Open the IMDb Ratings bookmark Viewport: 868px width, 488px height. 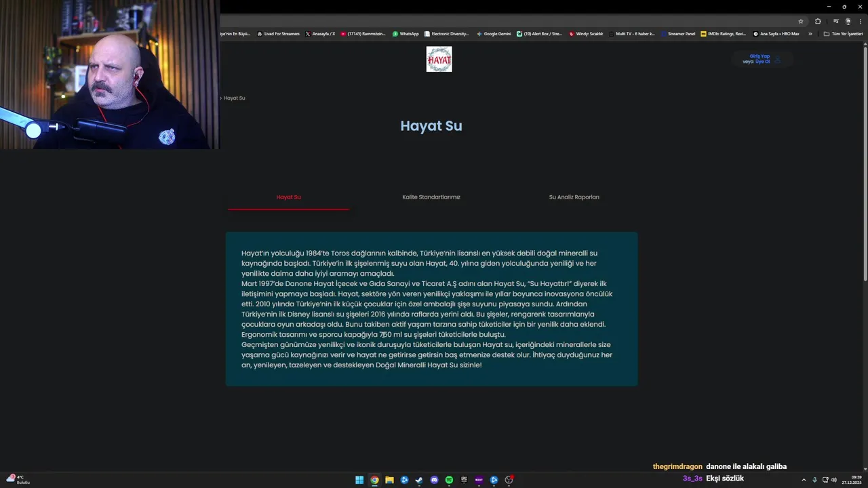(x=724, y=34)
